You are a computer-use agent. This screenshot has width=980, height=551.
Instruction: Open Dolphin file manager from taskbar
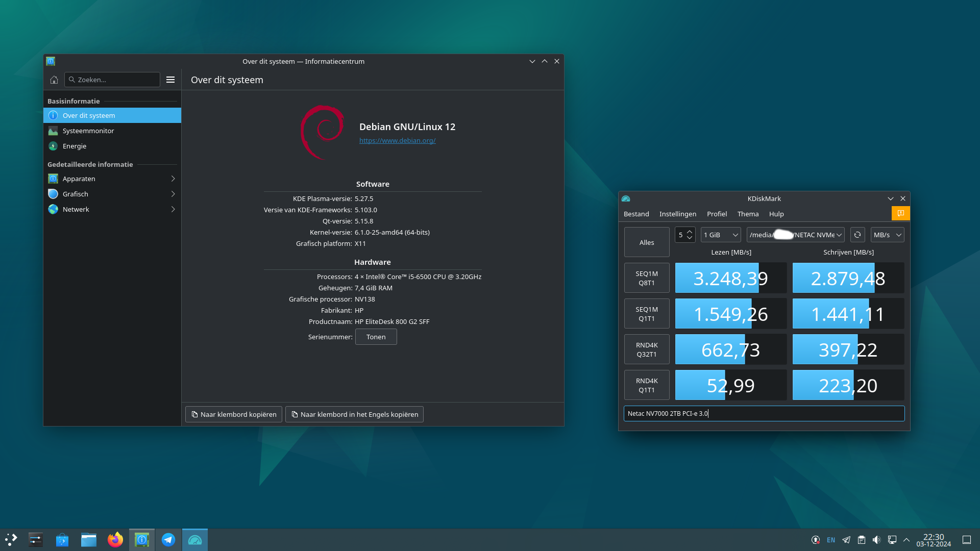coord(89,540)
